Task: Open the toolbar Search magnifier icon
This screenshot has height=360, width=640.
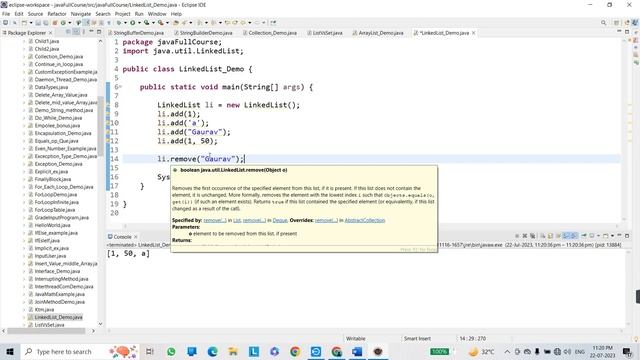Action: 603,23
